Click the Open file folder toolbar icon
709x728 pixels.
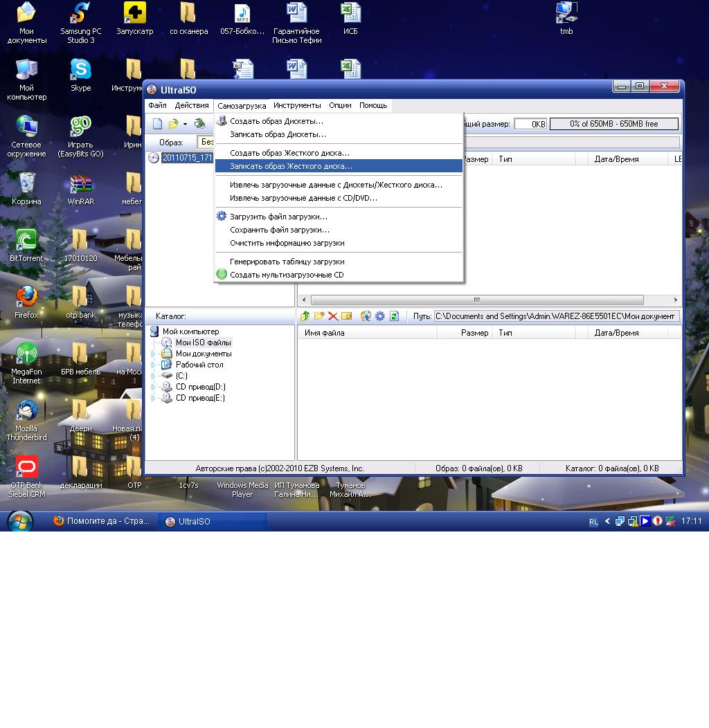coord(173,124)
